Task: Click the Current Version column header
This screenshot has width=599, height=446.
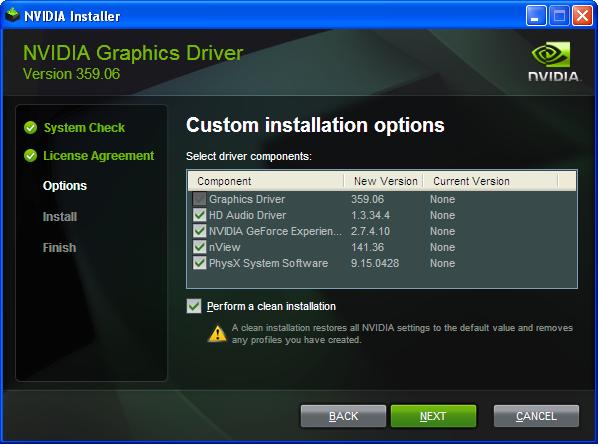Action: coord(491,181)
